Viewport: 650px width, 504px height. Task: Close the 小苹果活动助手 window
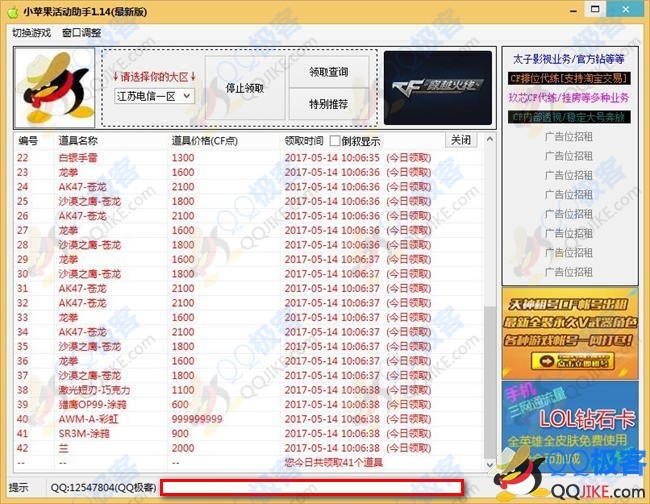[625, 10]
